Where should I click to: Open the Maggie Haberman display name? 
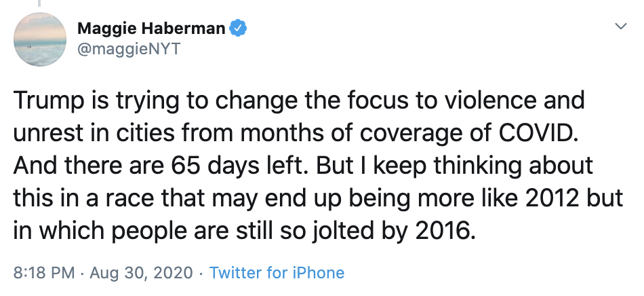151,28
